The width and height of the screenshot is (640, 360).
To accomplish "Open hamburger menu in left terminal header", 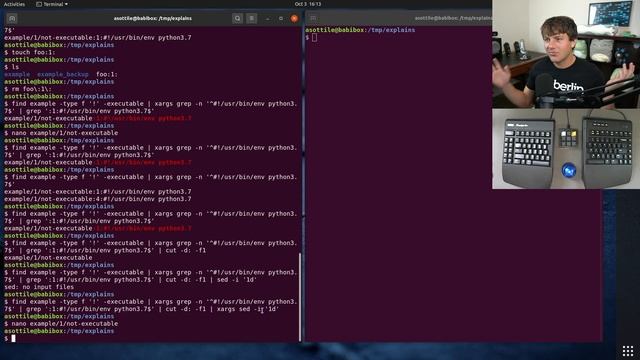I will pos(251,18).
